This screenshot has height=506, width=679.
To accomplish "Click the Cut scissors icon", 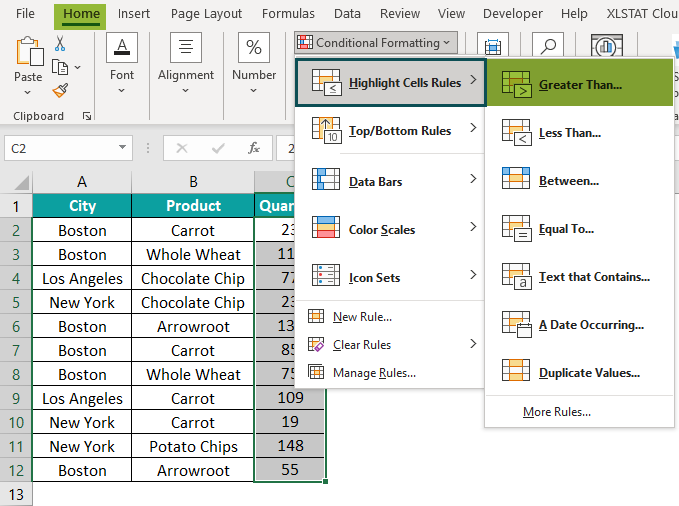I will click(60, 43).
